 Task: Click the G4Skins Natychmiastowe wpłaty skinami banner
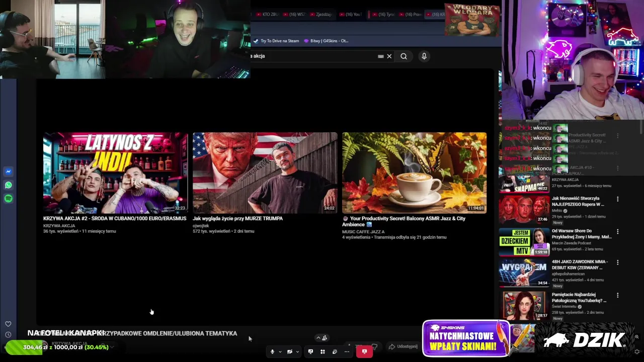tap(466, 338)
